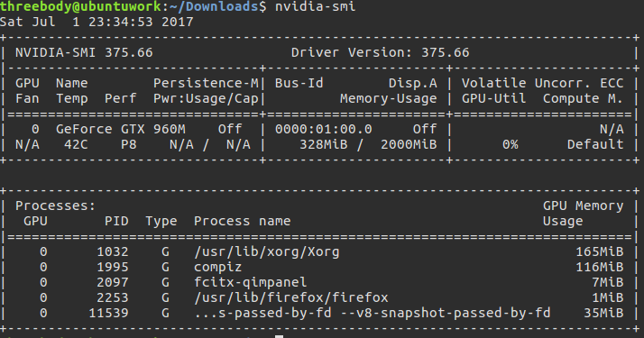
Task: Click the fcitx-qimpanel process entry
Action: click(250, 282)
